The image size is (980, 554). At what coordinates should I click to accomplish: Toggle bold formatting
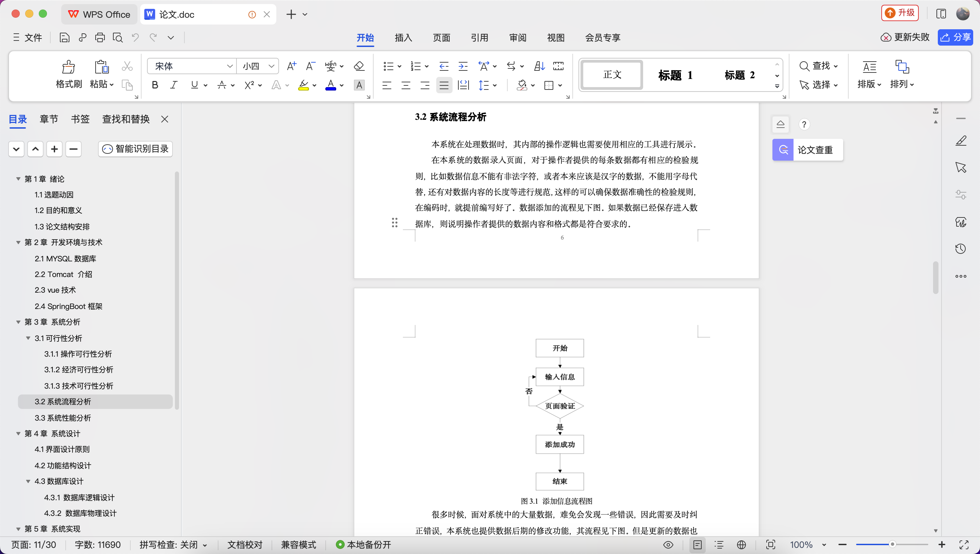click(x=155, y=85)
